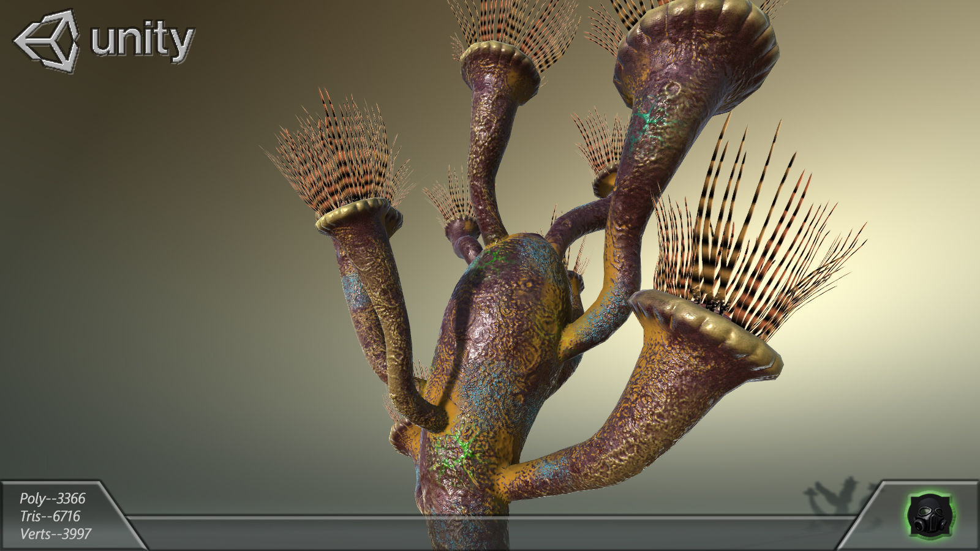Click the "unity" wordmark text
Image resolution: width=980 pixels, height=551 pixels.
click(x=143, y=42)
